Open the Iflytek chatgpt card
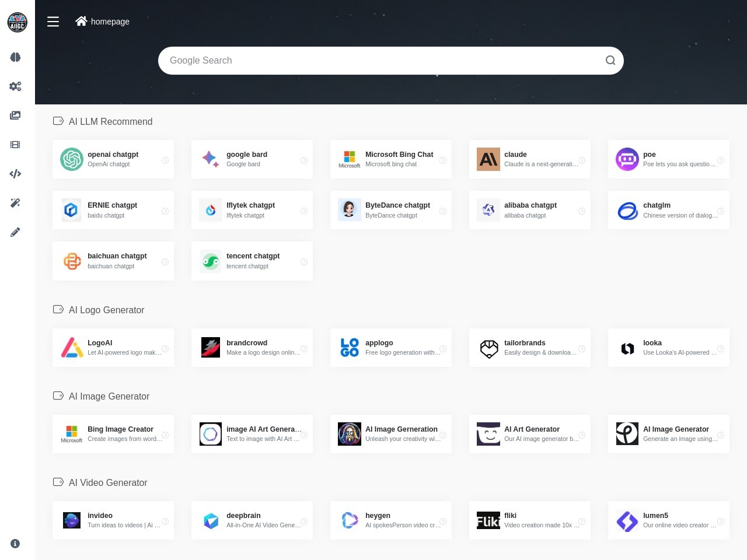The width and height of the screenshot is (747, 560). click(x=252, y=210)
